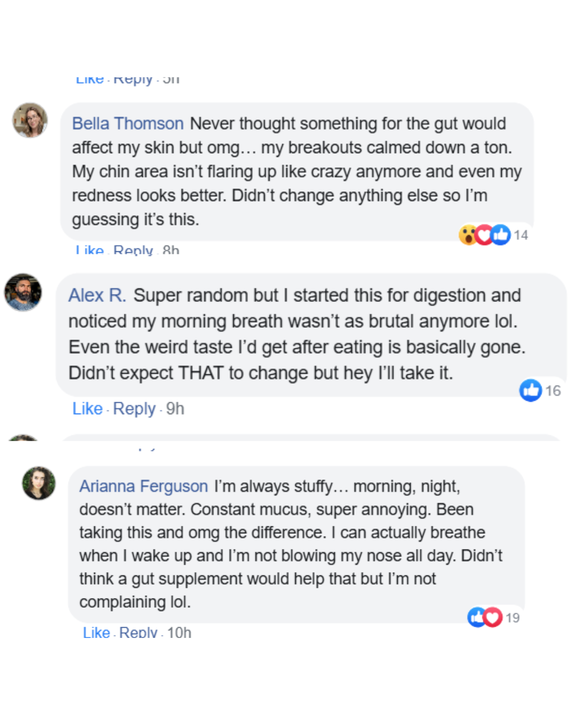Visit Bella Thomson's profile via name link
The image size is (582, 728).
pos(128,123)
